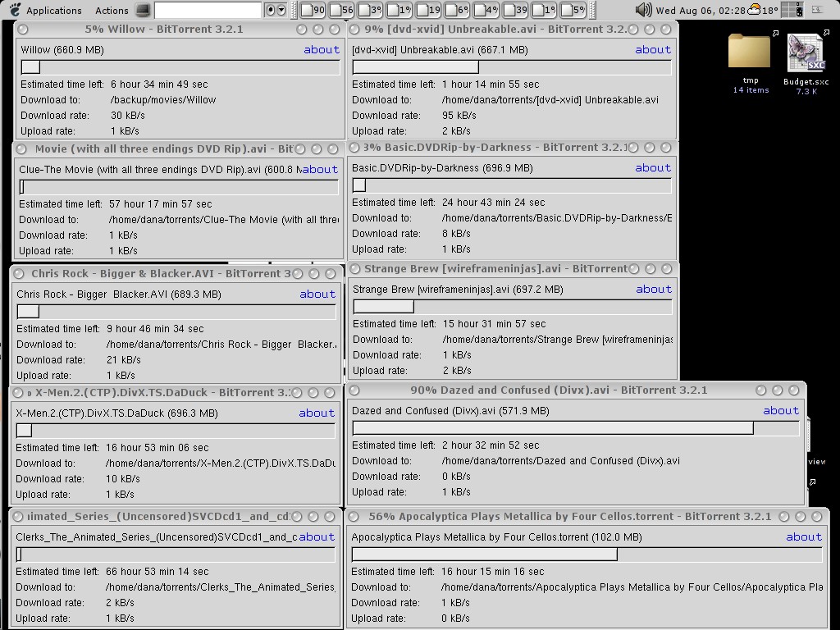Open the window menu button of the X-Men.2 window
Screen dimensions: 840x630
pyautogui.click(x=18, y=393)
